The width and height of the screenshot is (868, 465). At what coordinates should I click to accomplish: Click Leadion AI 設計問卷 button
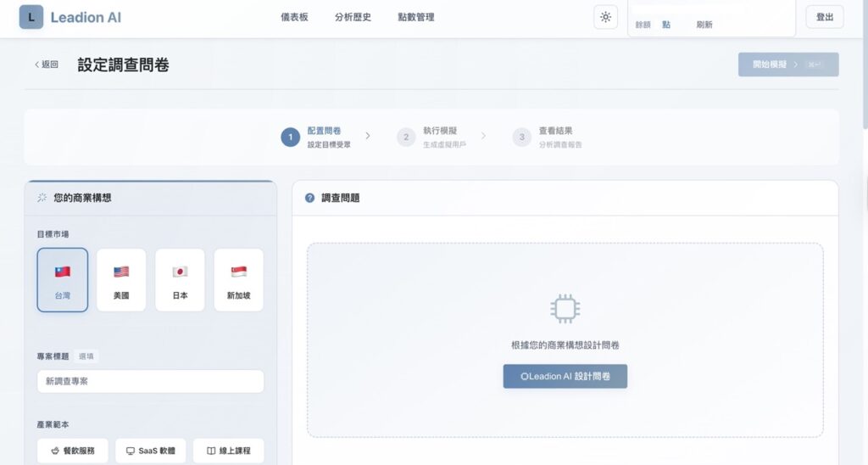565,376
